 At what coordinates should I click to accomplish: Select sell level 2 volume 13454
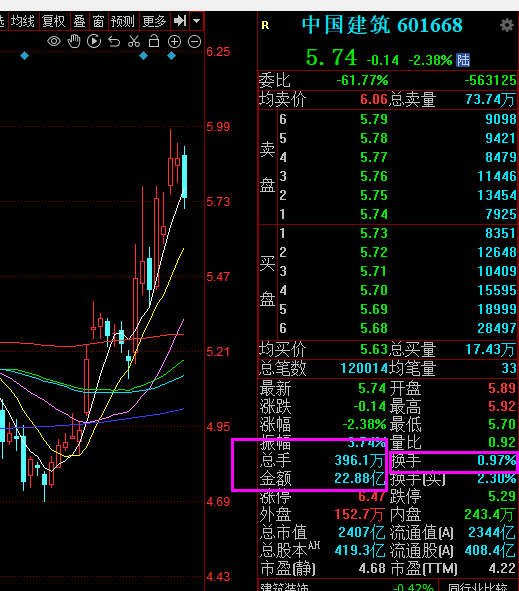click(496, 195)
